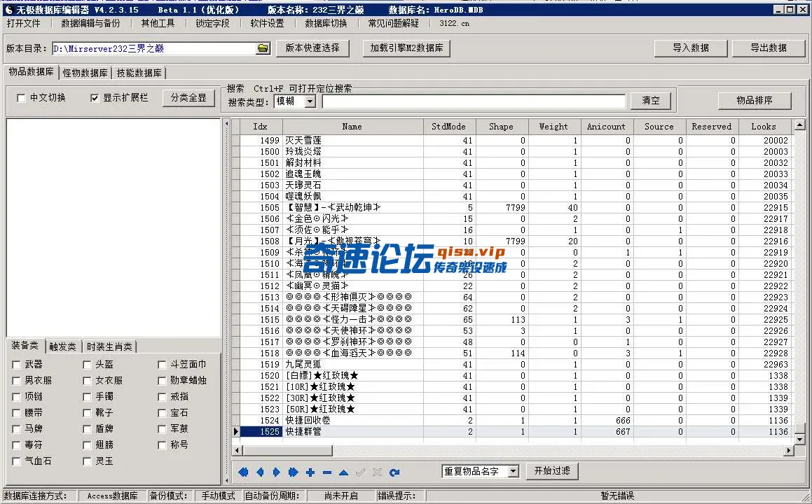Click the search text input field
The image size is (812, 504).
click(x=474, y=101)
